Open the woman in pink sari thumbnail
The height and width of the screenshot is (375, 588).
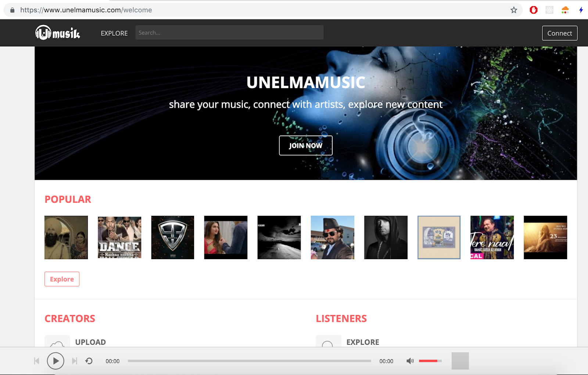pos(226,238)
